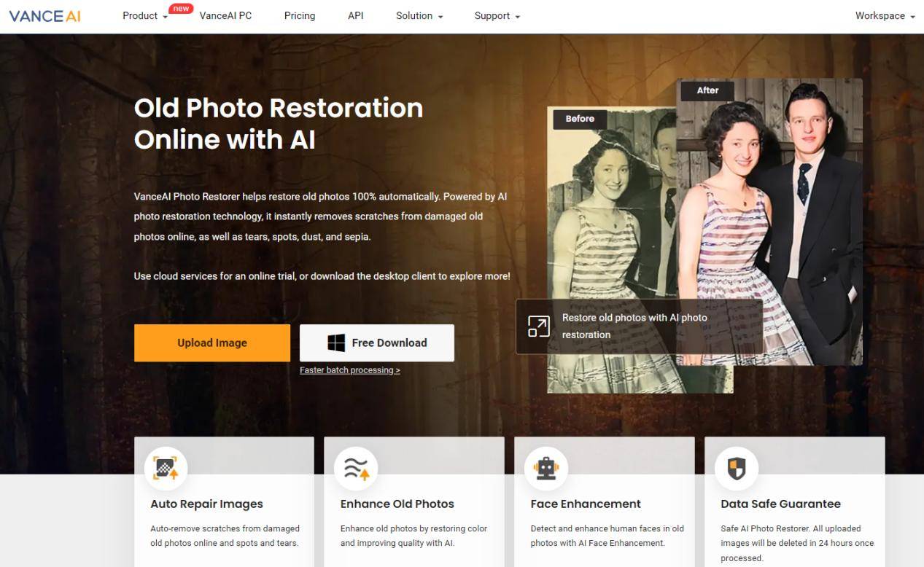The width and height of the screenshot is (924, 567).
Task: Click the Enhance Old Photos wave icon
Action: [x=356, y=469]
